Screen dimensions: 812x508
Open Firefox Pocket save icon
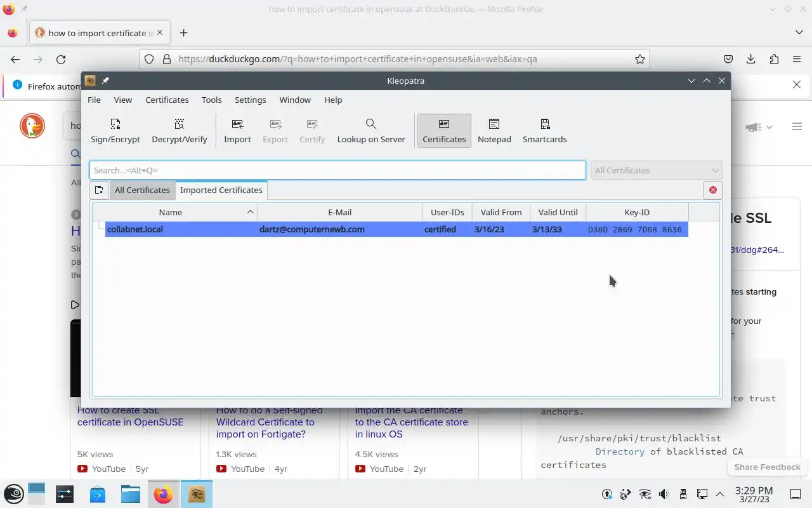(728, 59)
